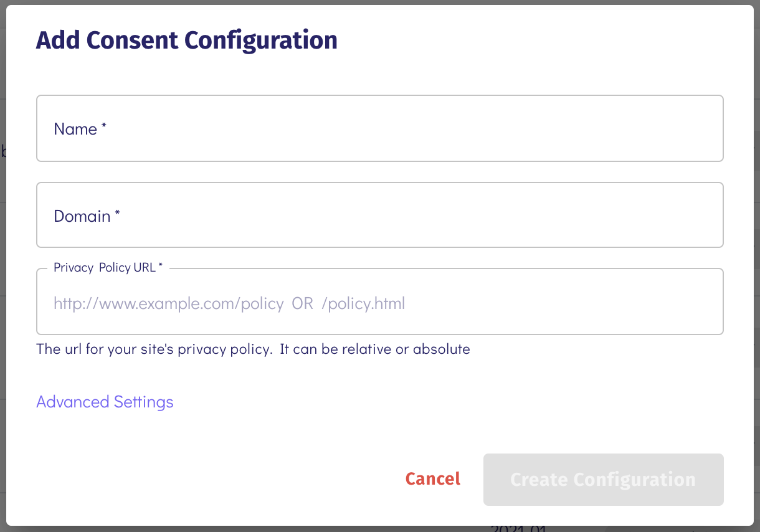Click the floating "Privacy Policy URL" label
The height and width of the screenshot is (532, 760).
(x=104, y=267)
